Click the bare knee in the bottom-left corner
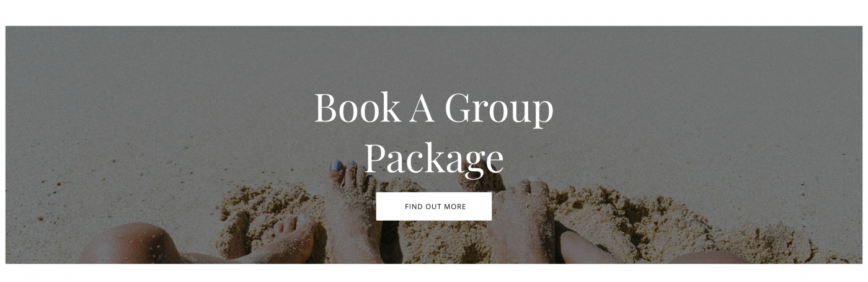Viewport: 868px width, 282px height. pyautogui.click(x=131, y=245)
